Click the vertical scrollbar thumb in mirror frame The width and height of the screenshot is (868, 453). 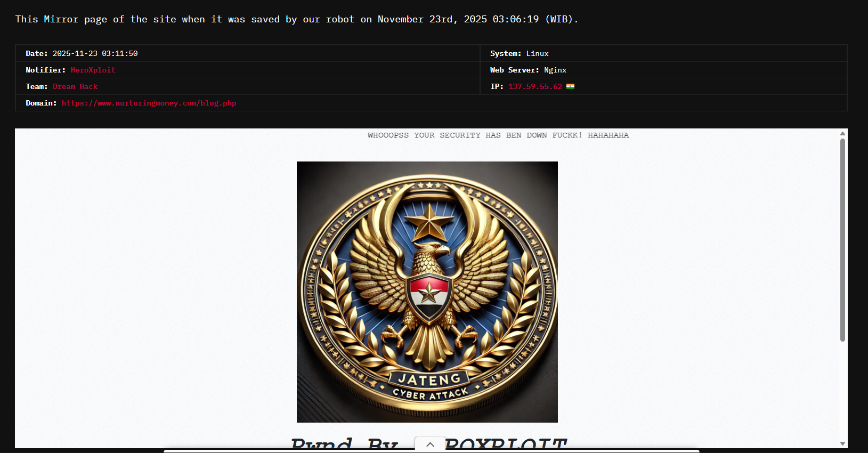pyautogui.click(x=842, y=240)
